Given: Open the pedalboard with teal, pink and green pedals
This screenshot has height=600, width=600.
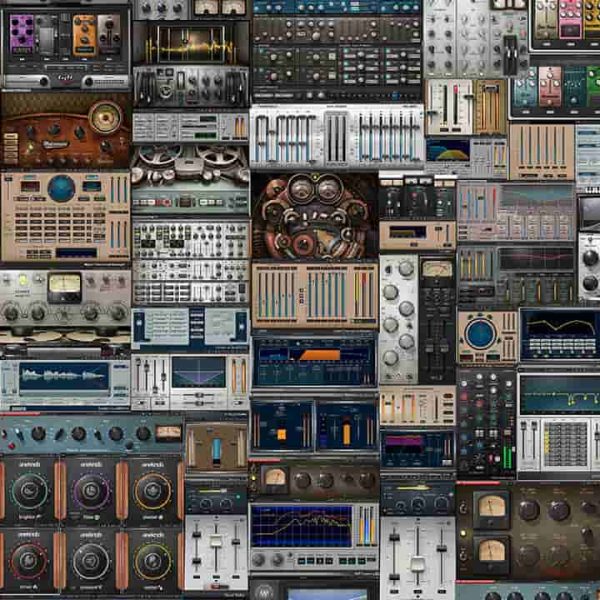Looking at the screenshot, I should [555, 92].
